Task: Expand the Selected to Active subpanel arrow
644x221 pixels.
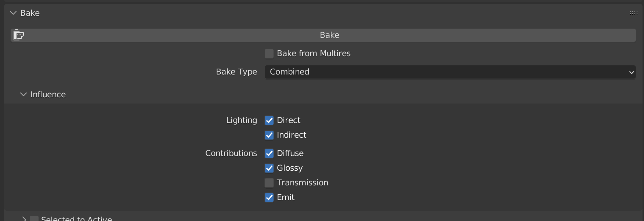Action: pos(24,218)
